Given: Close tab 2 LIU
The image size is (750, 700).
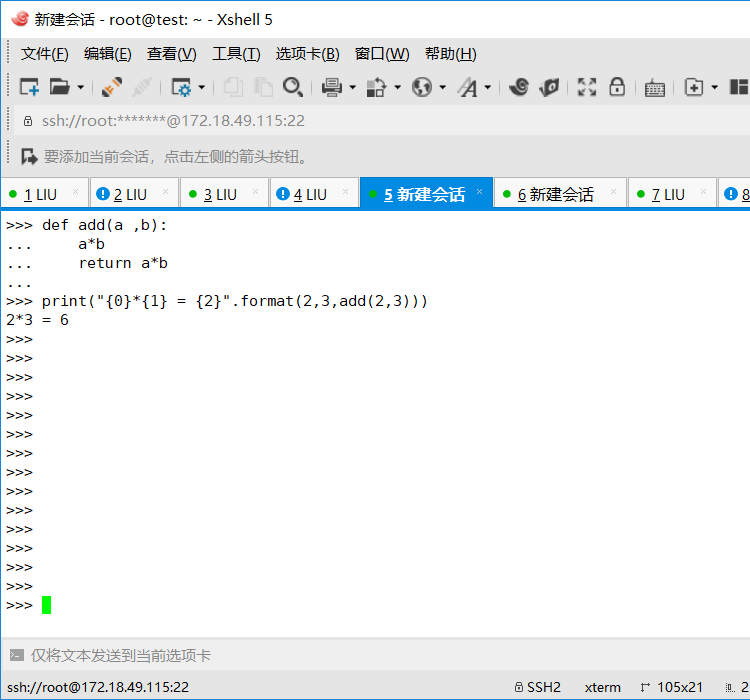Looking at the screenshot, I should [x=165, y=192].
